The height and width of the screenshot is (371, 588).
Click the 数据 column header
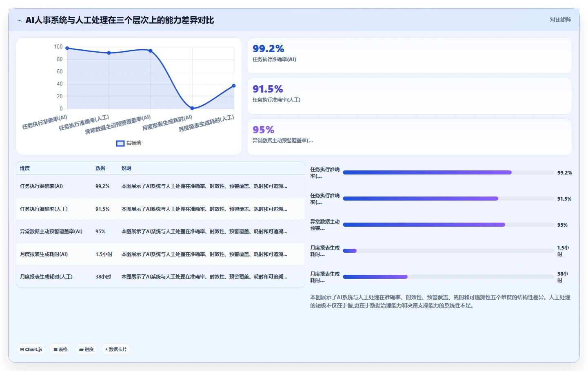click(x=100, y=168)
